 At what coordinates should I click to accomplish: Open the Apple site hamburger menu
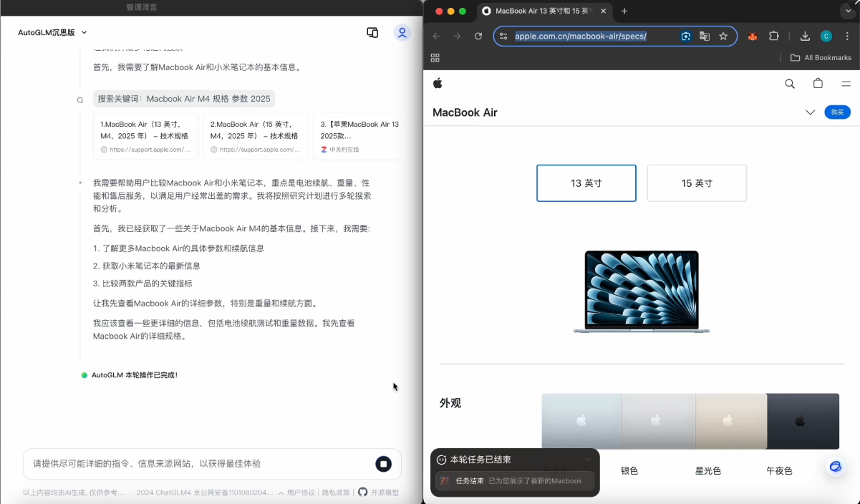(846, 84)
